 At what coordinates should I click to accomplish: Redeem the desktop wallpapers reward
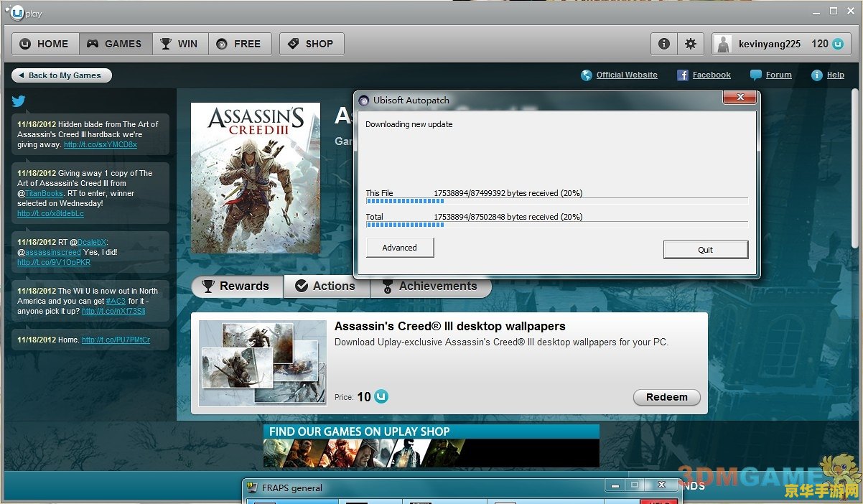coord(667,397)
